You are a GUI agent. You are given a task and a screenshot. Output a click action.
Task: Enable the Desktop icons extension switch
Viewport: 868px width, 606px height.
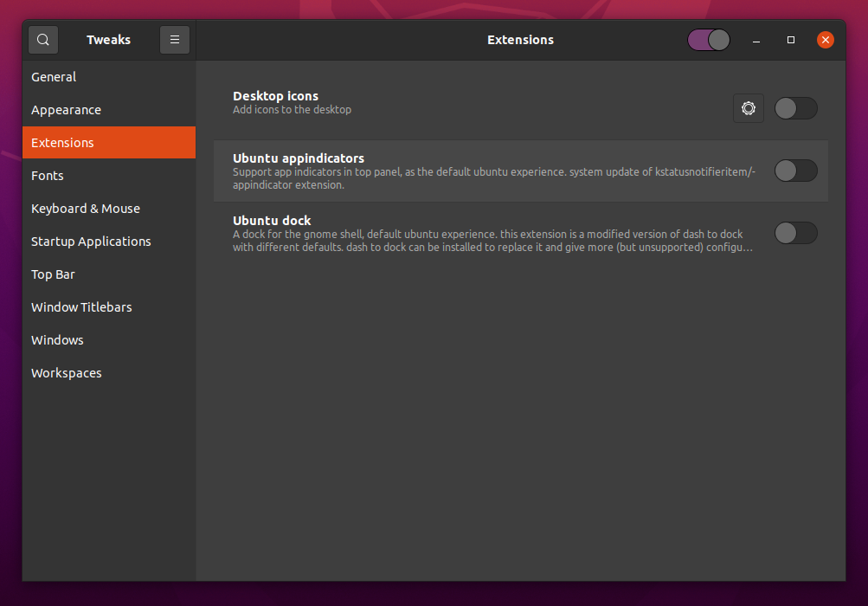(x=795, y=108)
